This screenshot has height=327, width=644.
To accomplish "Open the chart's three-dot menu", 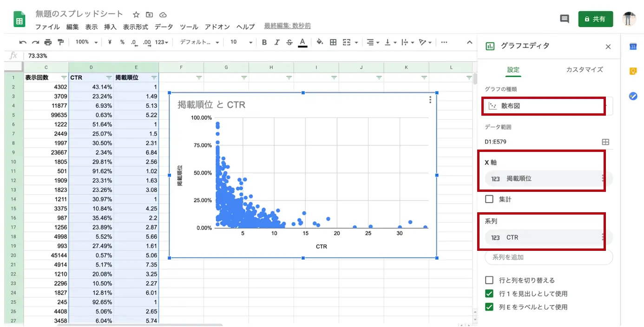I will pyautogui.click(x=430, y=100).
